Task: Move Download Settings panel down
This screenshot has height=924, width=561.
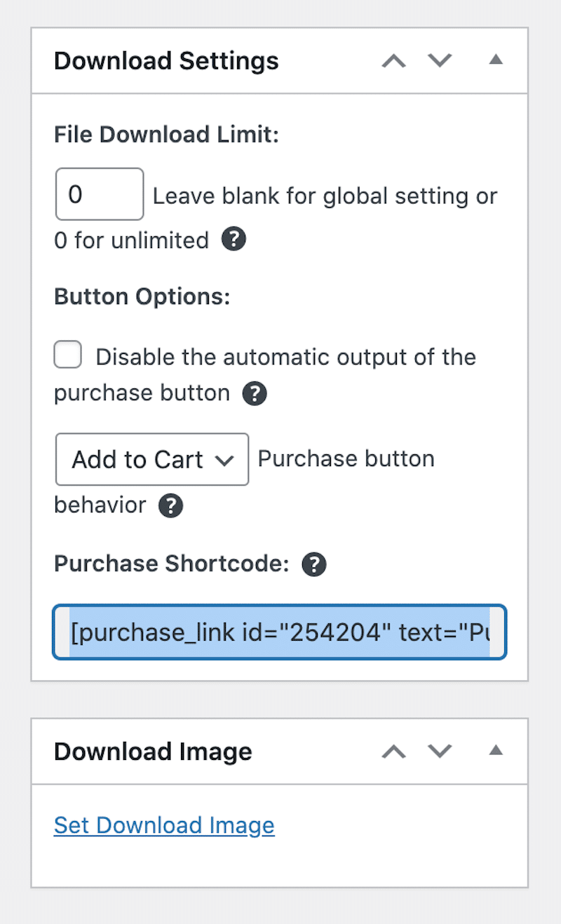Action: [440, 61]
